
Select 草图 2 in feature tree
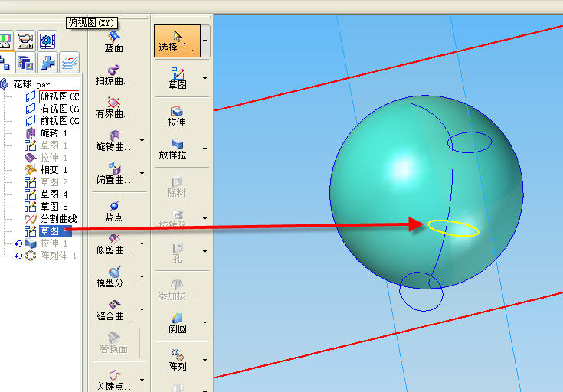(54, 182)
